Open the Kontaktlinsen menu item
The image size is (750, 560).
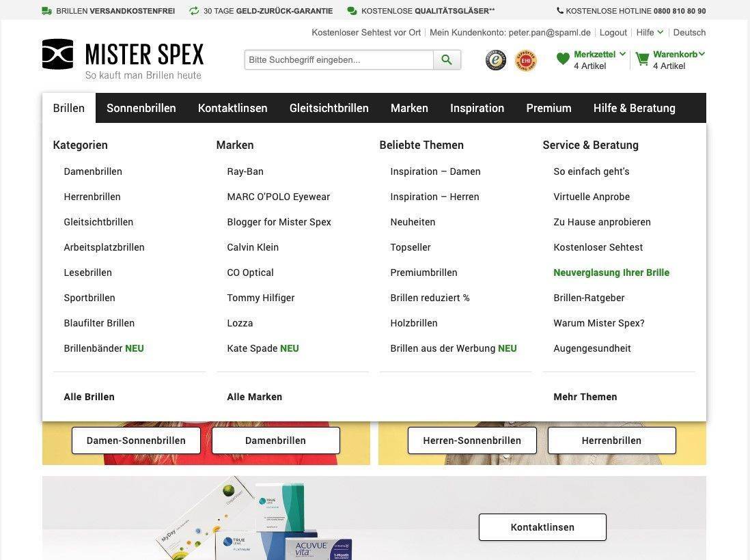[232, 108]
